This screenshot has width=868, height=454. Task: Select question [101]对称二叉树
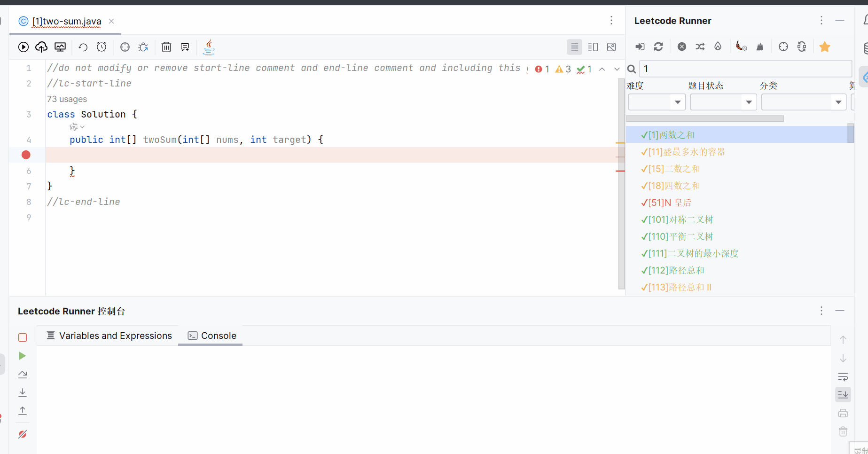(x=737, y=219)
